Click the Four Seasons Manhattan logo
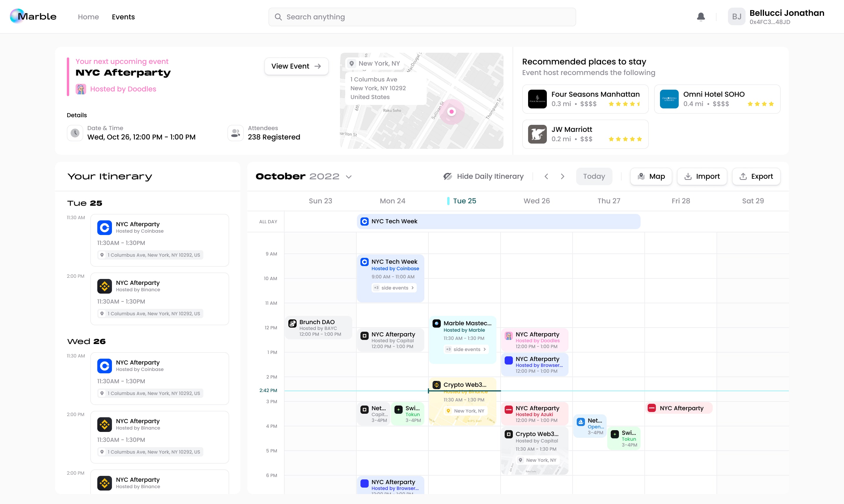This screenshot has height=504, width=844. (x=537, y=99)
